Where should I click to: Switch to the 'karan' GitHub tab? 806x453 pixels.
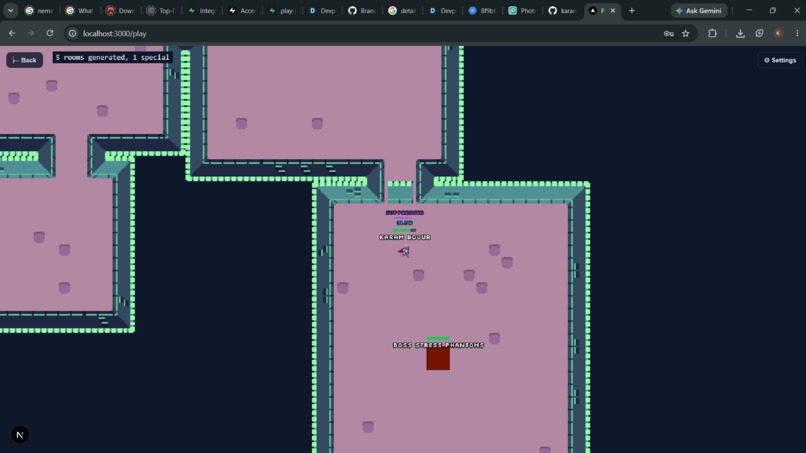562,10
